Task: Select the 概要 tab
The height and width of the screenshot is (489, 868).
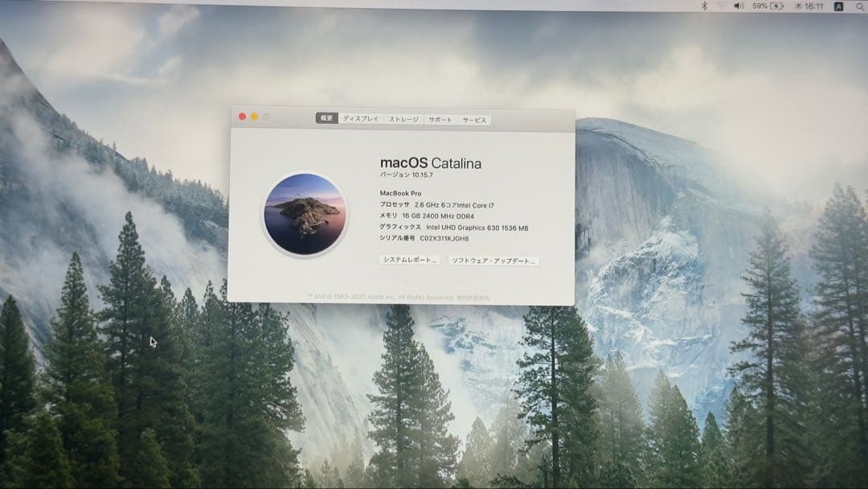Action: (x=326, y=118)
